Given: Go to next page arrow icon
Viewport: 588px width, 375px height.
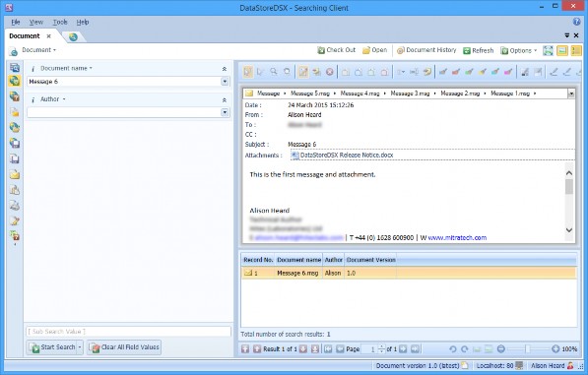Looking at the screenshot, I should point(403,348).
